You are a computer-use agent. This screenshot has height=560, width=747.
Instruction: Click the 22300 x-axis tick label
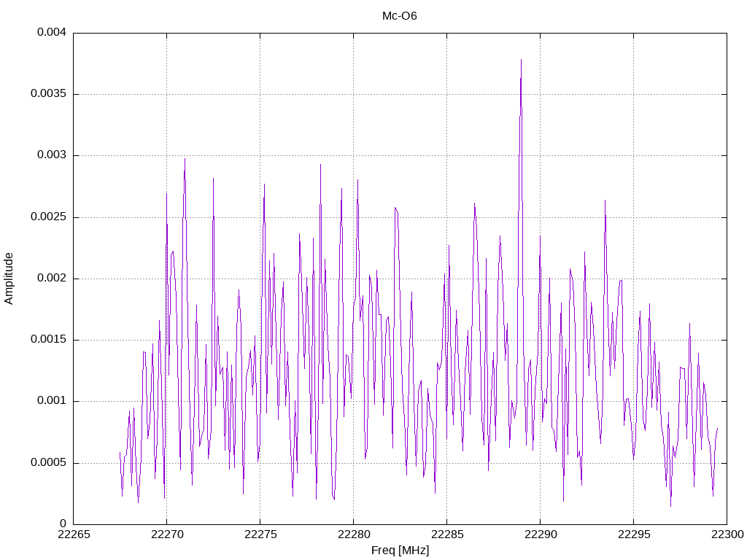point(727,534)
